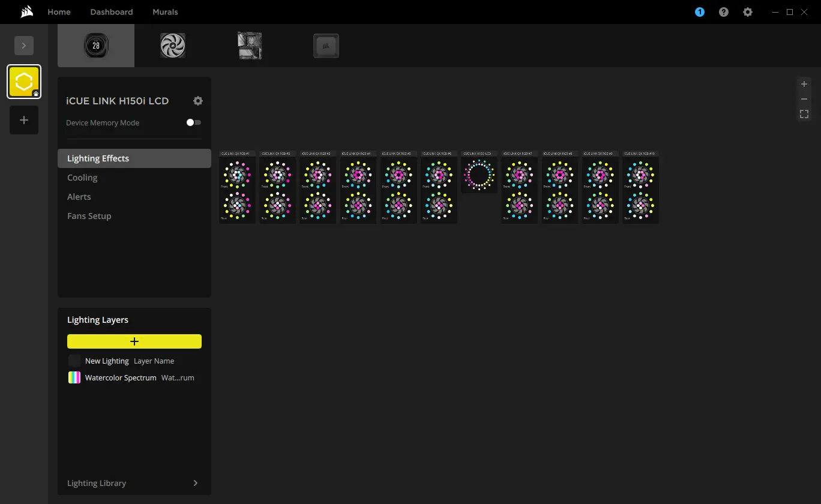The width and height of the screenshot is (821, 504).
Task: Click the Corsair sails logo
Action: pyautogui.click(x=26, y=12)
